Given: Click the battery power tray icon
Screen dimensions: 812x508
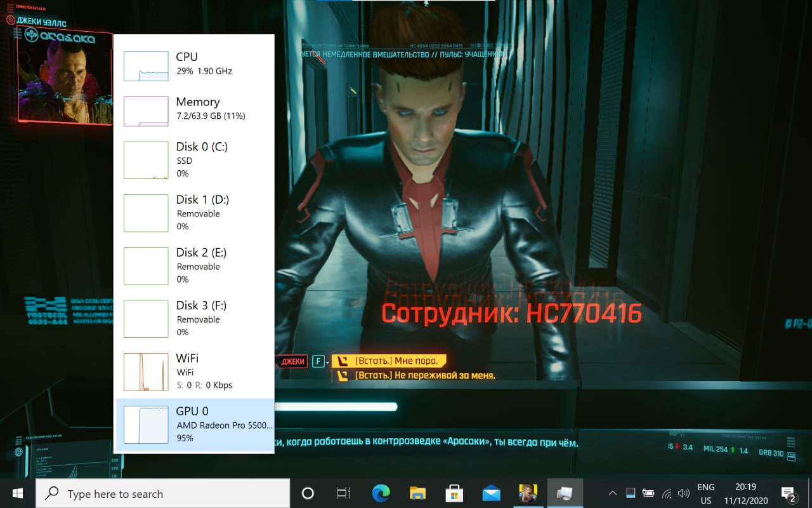Looking at the screenshot, I should click(648, 493).
